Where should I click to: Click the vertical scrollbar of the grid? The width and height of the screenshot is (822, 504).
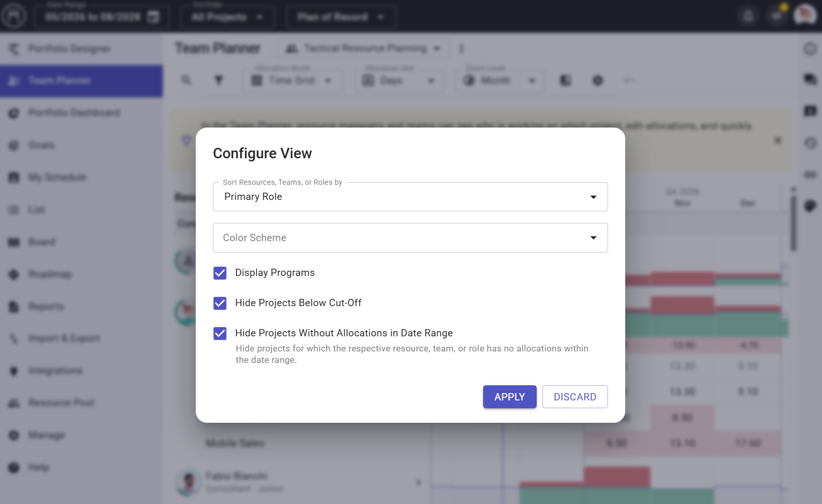[x=793, y=224]
